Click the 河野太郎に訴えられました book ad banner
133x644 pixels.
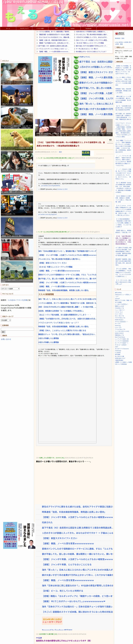54,70
